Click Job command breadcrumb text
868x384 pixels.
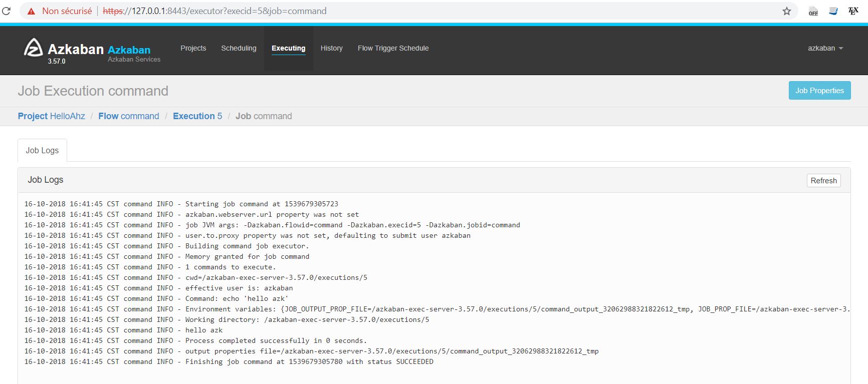(264, 116)
